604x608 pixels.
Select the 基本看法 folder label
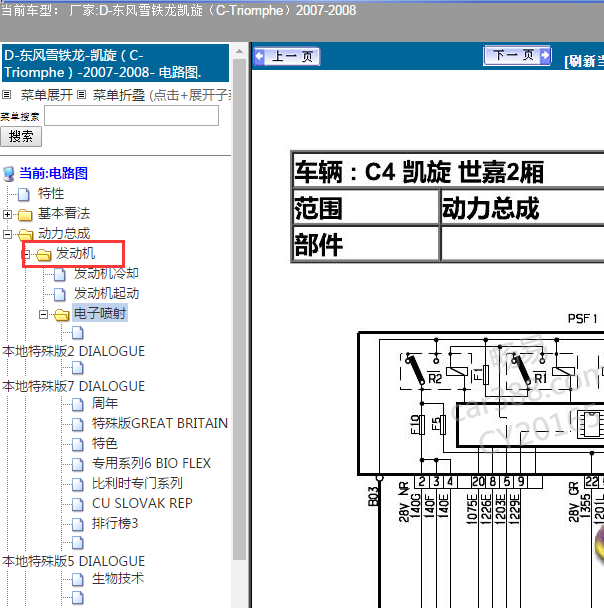coord(64,213)
